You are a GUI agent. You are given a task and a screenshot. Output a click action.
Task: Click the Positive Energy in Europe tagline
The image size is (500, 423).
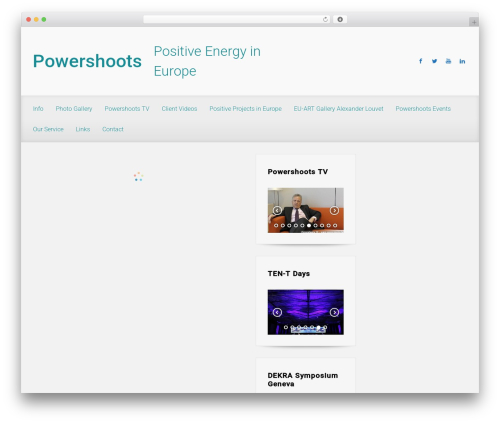(207, 61)
